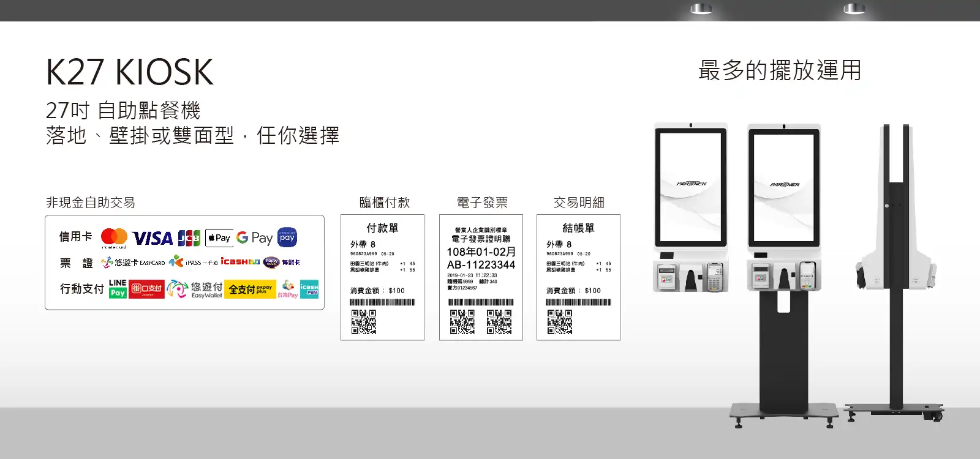980x459 pixels.
Task: Click the "行動支付" row label
Action: point(82,289)
